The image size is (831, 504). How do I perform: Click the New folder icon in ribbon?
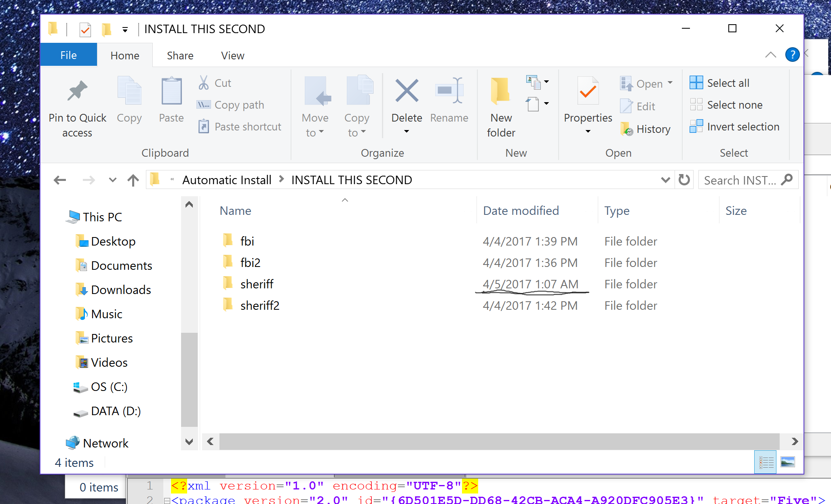point(500,91)
